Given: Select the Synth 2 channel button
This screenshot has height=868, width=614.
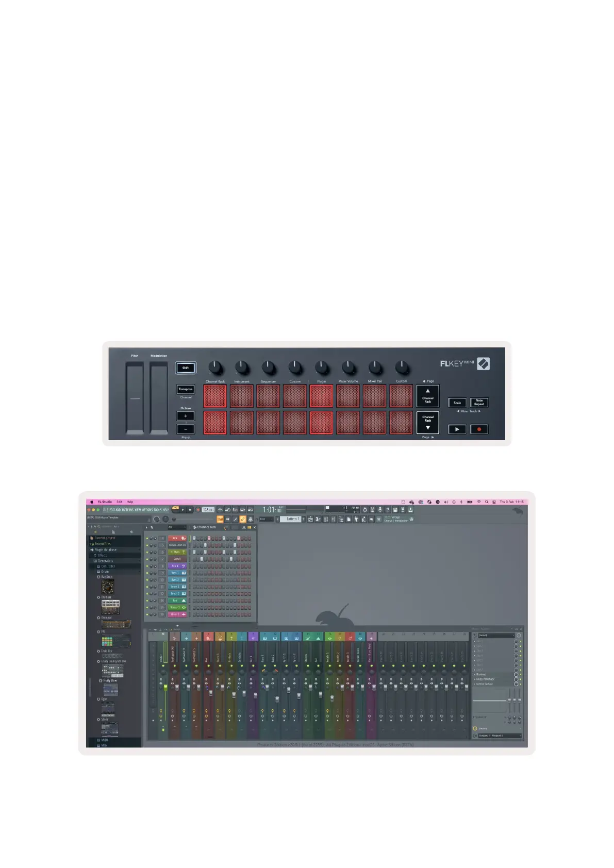Looking at the screenshot, I should (177, 594).
